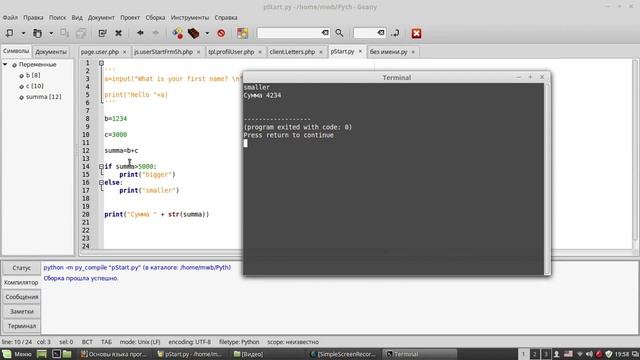Click the magnifier Find icon
Viewport: 640px width, 360px height.
coord(339,33)
